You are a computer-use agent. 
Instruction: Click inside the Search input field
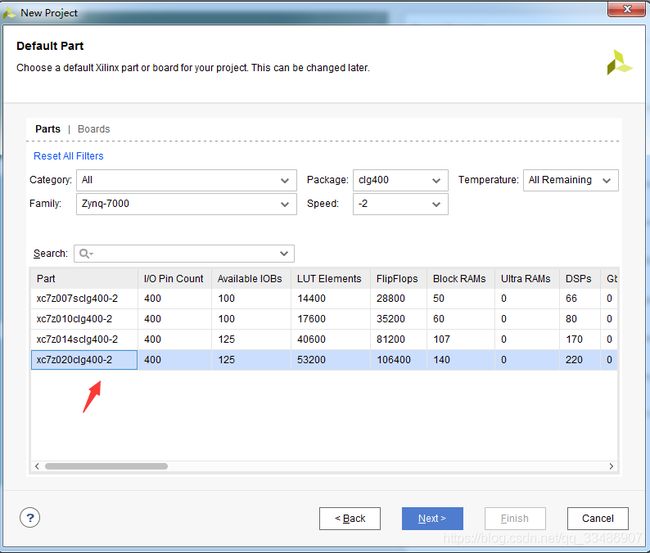[x=185, y=254]
